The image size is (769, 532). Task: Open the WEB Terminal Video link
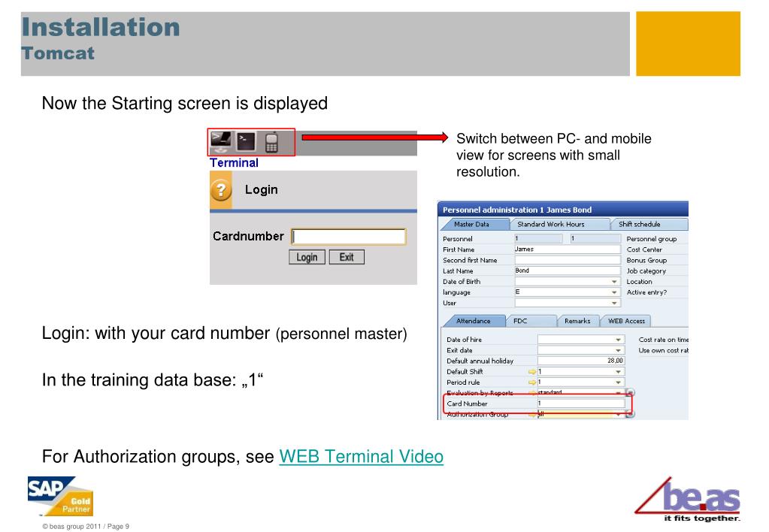click(362, 457)
